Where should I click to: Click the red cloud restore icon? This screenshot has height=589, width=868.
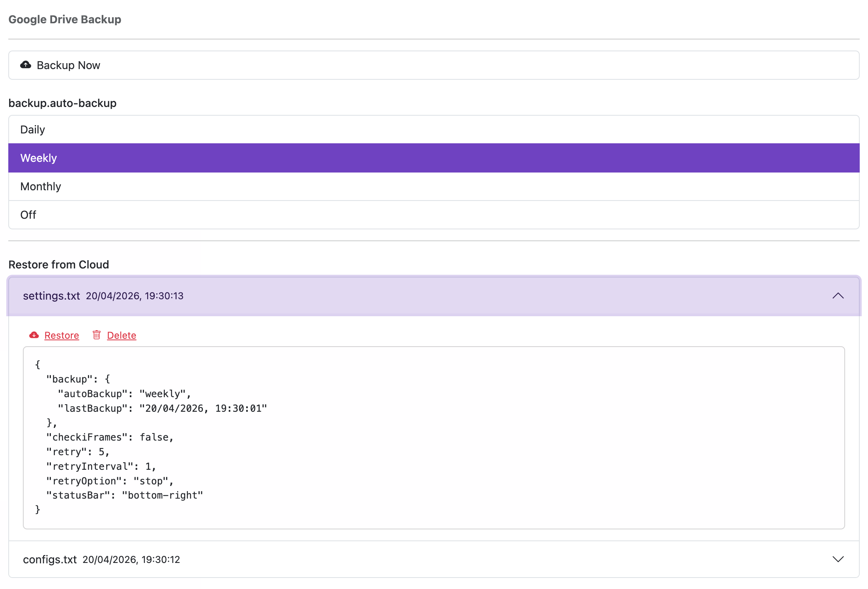pos(34,335)
